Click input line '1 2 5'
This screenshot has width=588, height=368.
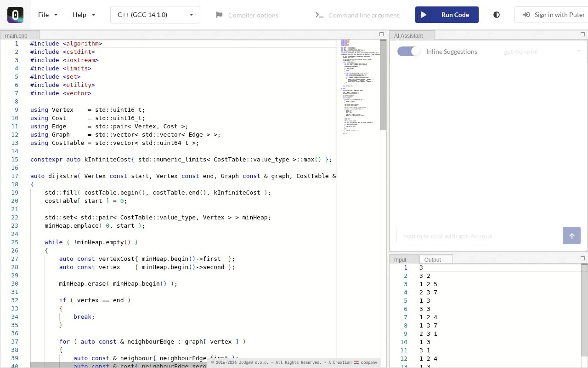pyautogui.click(x=428, y=284)
